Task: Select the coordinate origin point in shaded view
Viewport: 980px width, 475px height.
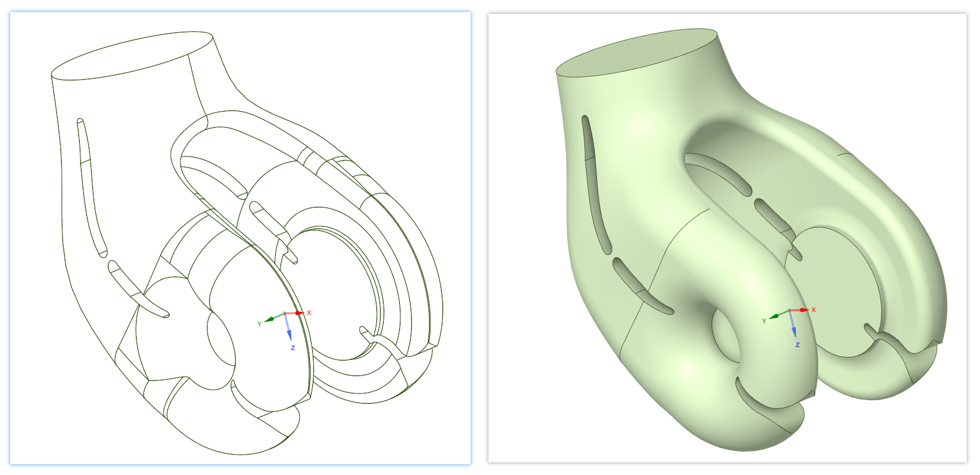Action: click(x=789, y=310)
